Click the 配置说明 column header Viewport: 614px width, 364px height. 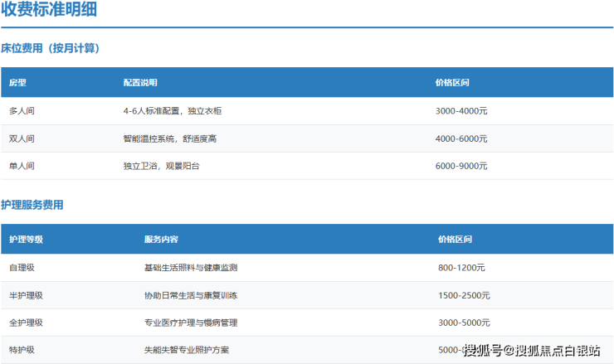(139, 83)
